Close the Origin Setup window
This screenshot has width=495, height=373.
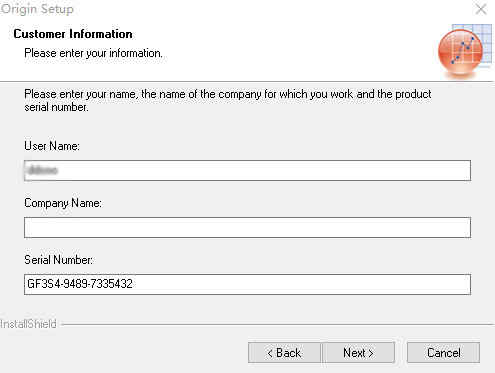pos(481,9)
